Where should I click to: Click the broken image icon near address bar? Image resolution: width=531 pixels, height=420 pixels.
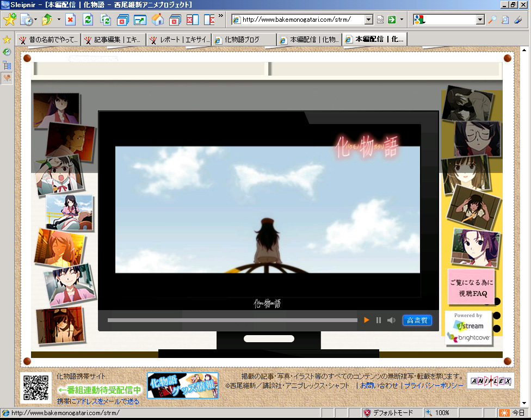tap(380, 20)
